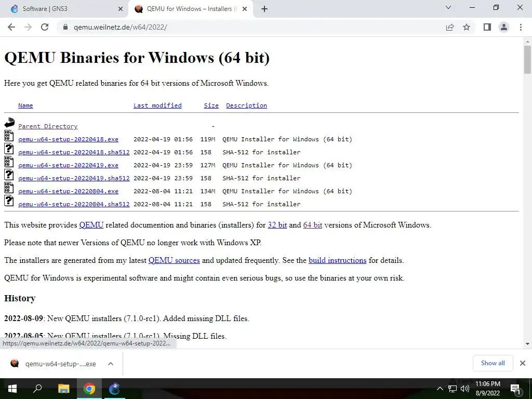Image resolution: width=532 pixels, height=399 pixels.
Task: Click the address bar URL field
Action: tap(251, 27)
